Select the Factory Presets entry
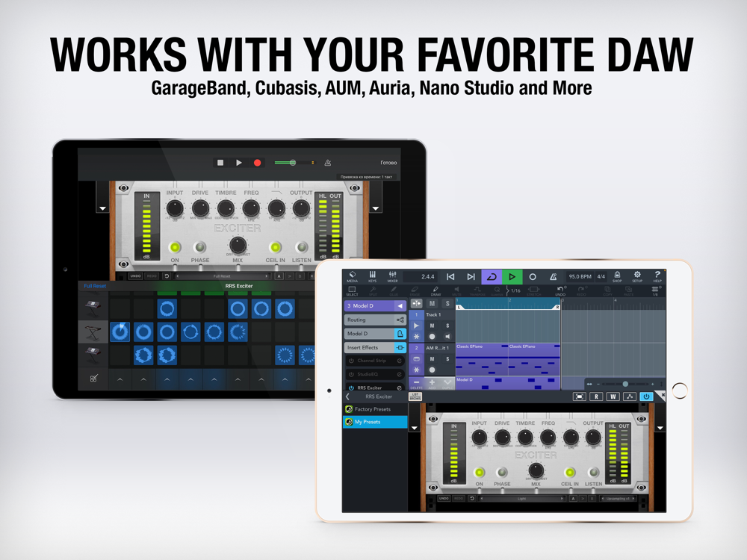Image resolution: width=747 pixels, height=560 pixels. pos(375,409)
